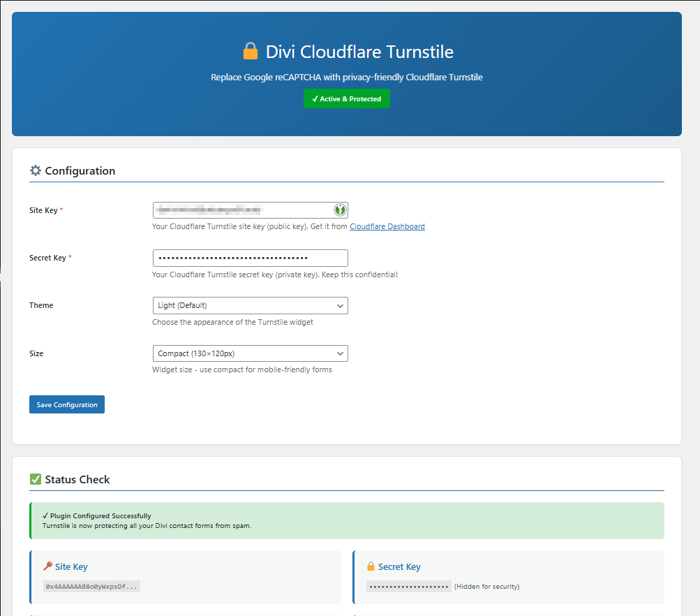
Task: Click the chevron arrow of the Theme selector
Action: pyautogui.click(x=340, y=305)
